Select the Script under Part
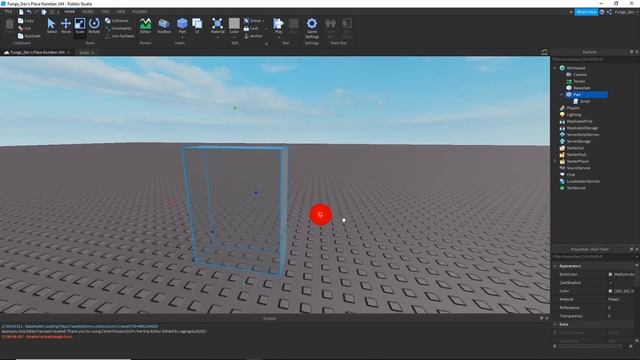This screenshot has width=640, height=360. (x=585, y=101)
